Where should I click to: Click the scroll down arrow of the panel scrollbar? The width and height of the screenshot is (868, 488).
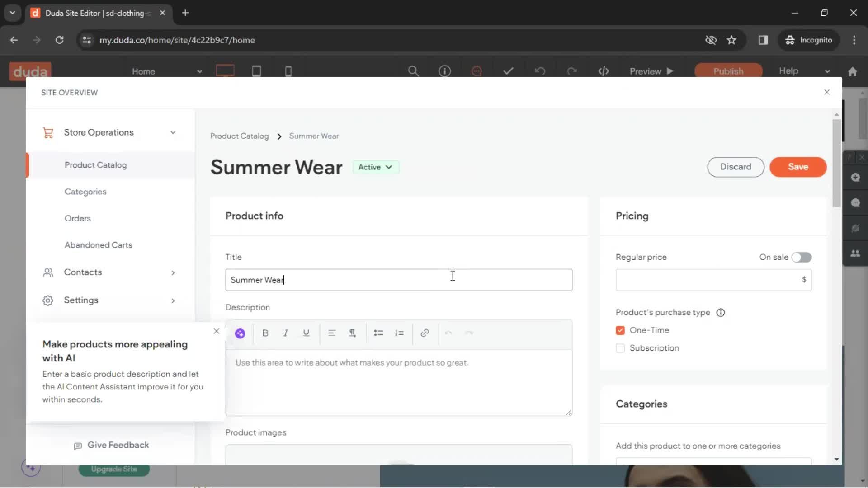coord(836,459)
